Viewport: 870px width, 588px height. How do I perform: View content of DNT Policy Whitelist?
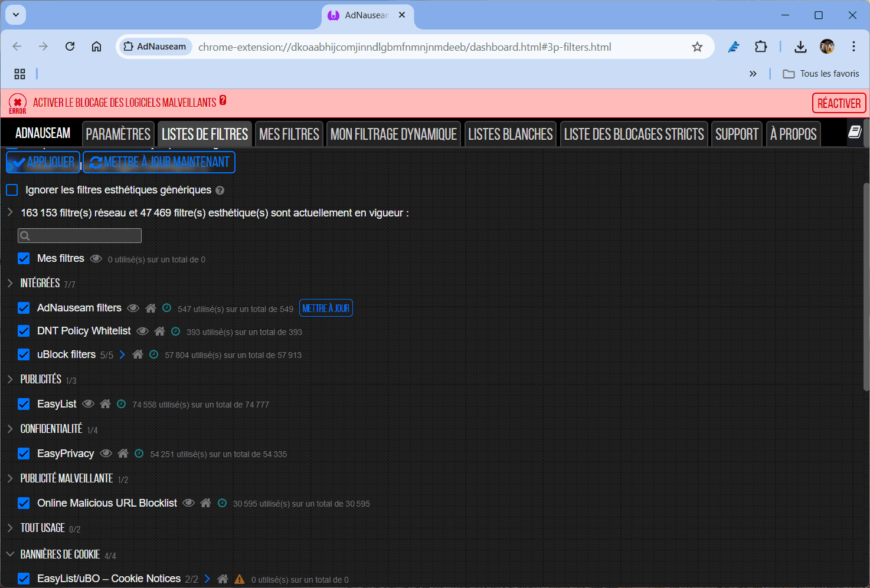tap(142, 331)
